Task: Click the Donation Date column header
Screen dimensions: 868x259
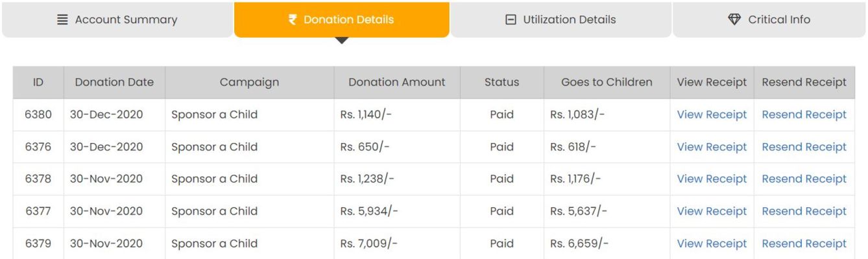Action: click(x=114, y=82)
